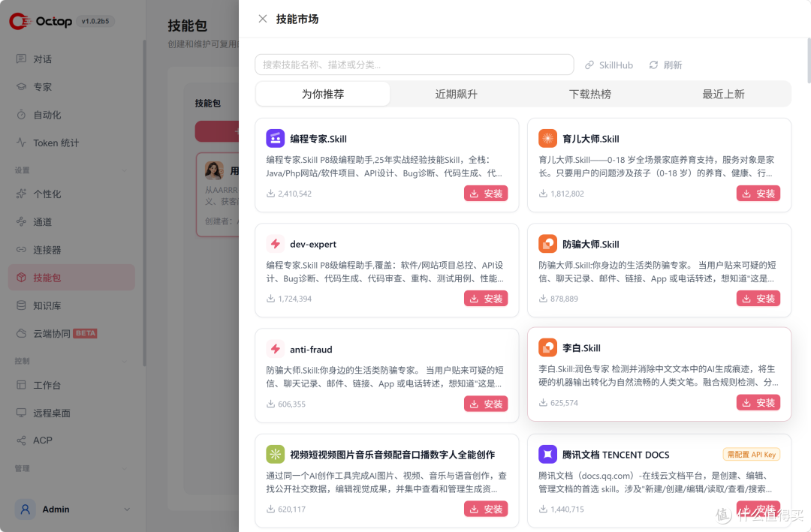Collapse the 控制 sidebar group
This screenshot has height=532, width=811.
[124, 361]
